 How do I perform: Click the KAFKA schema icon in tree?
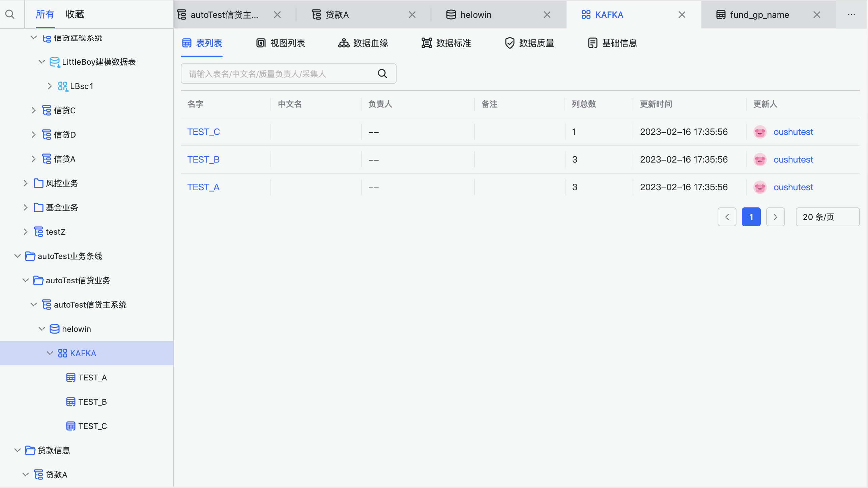pos(63,353)
